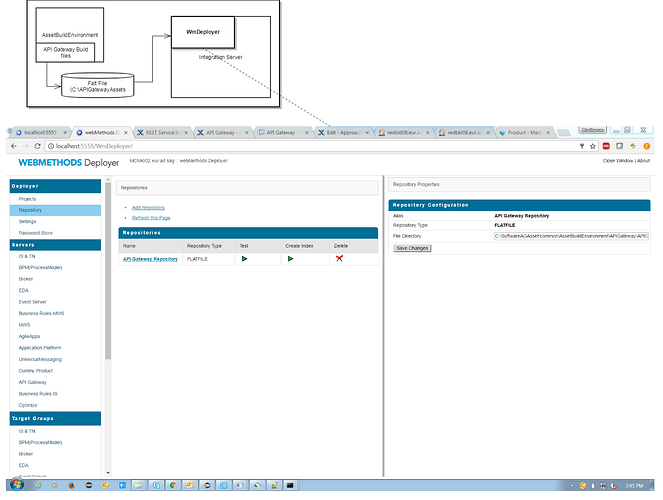Select IS & TN under Target Groups
Image resolution: width=663 pixels, height=500 pixels.
pyautogui.click(x=27, y=432)
